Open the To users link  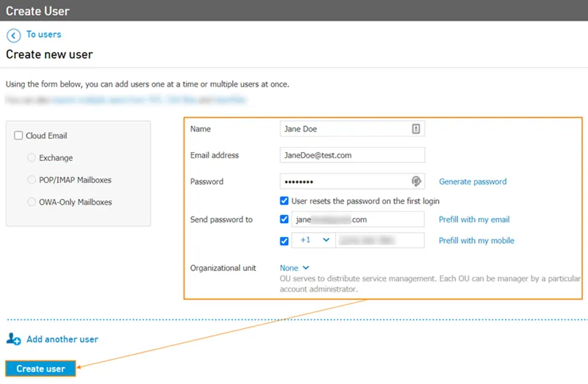click(43, 34)
